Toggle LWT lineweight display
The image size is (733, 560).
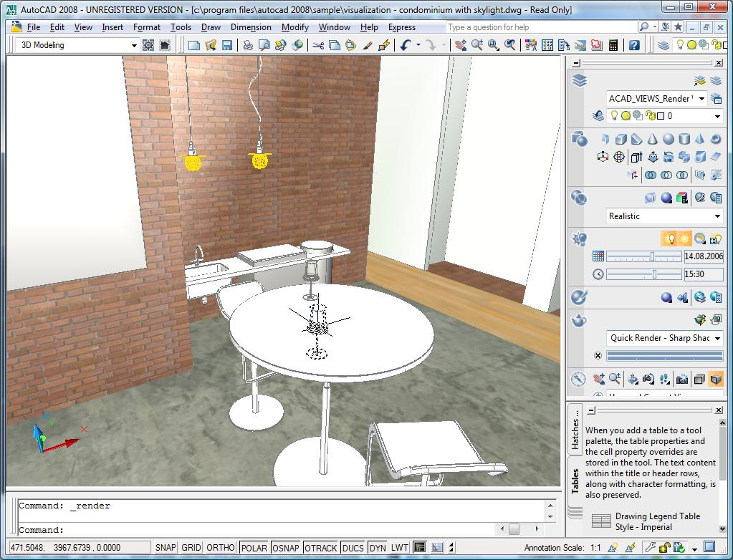tap(399, 547)
